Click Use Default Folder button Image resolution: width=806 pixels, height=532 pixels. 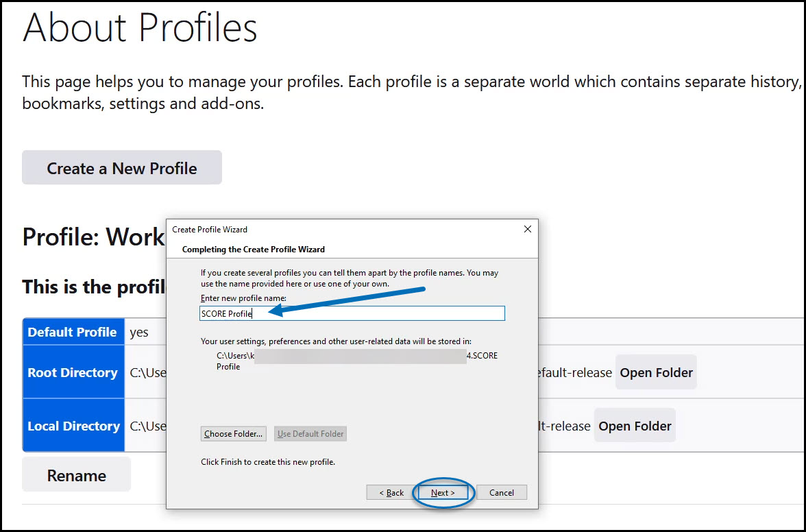tap(310, 434)
